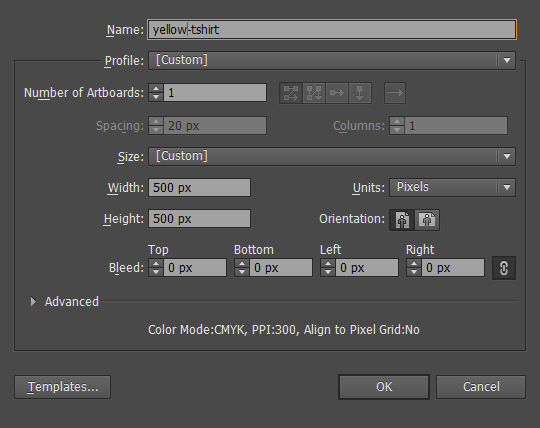The height and width of the screenshot is (428, 540).
Task: Set portrait orientation icon
Action: tap(402, 220)
